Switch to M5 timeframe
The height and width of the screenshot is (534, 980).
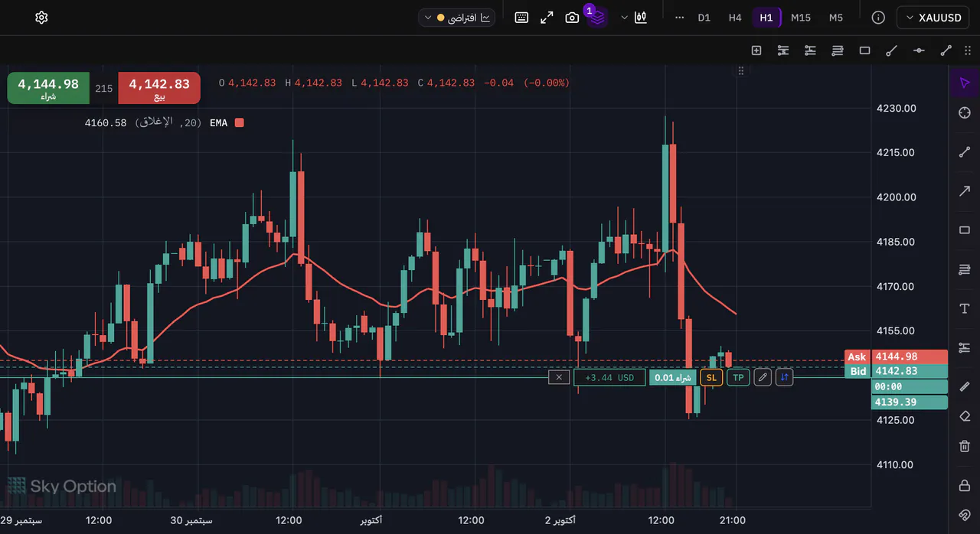pos(836,18)
